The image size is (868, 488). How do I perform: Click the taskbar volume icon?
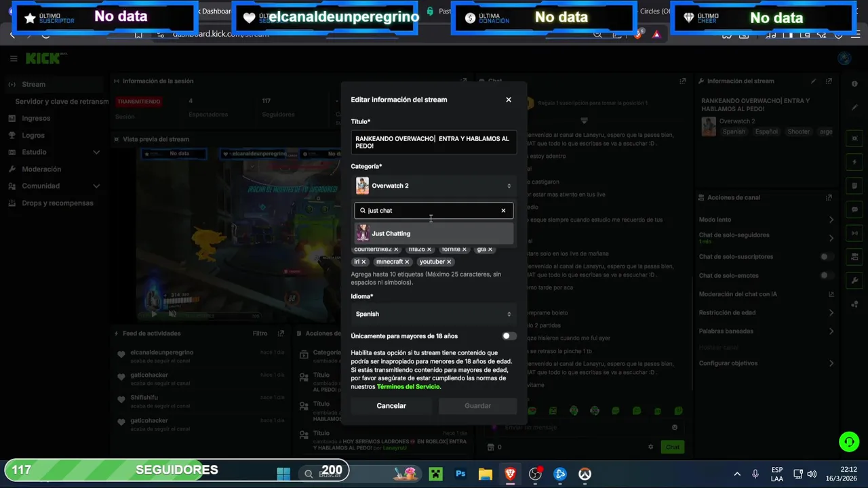812,474
